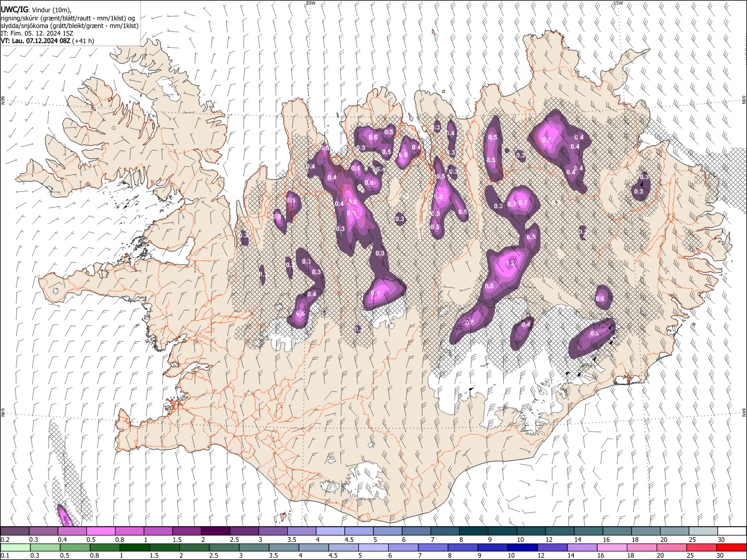Select the lower legend swatch between 7 and 8
The height and width of the screenshot is (560, 747).
point(432,547)
